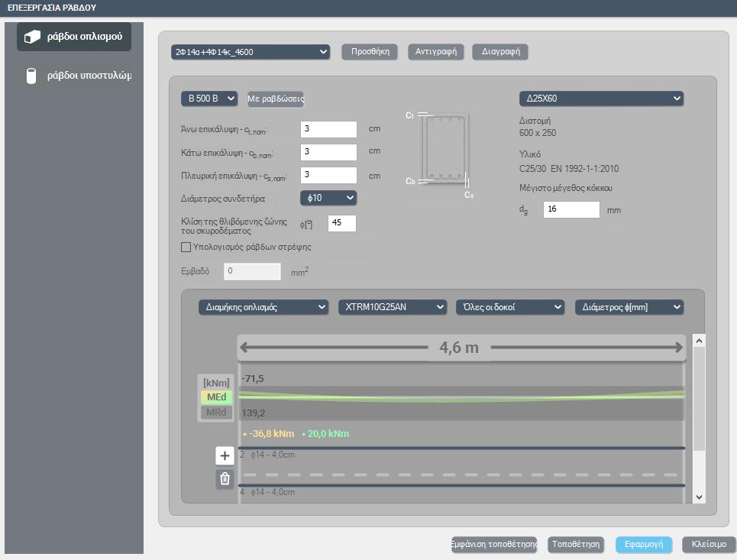Viewport: 737px width, 560px height.
Task: Click the Τοποθέτηση button
Action: [576, 545]
